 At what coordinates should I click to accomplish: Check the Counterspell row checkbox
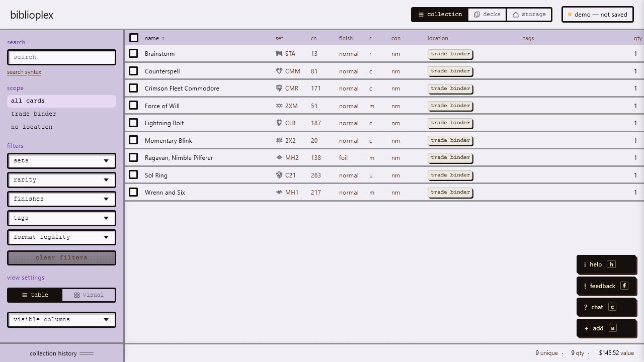pos(133,71)
